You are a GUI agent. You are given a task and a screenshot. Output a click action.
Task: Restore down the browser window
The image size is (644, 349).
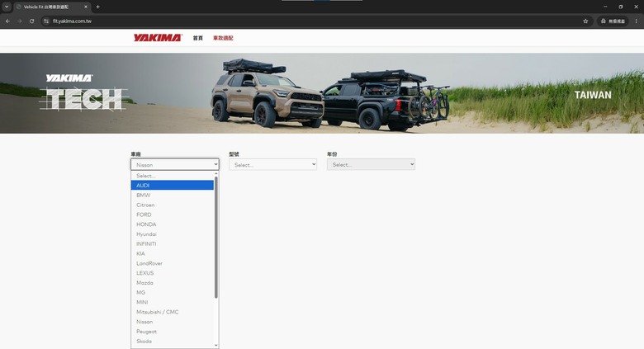[621, 7]
